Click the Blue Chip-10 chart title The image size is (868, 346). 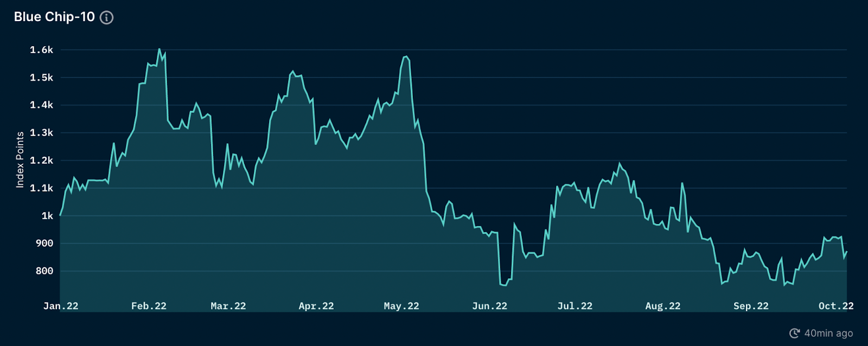coord(54,17)
